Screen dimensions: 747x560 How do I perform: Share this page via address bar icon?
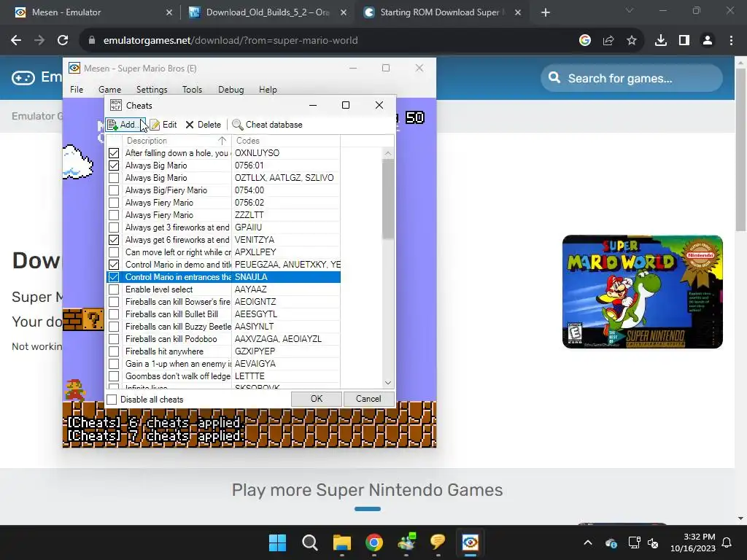pos(608,41)
